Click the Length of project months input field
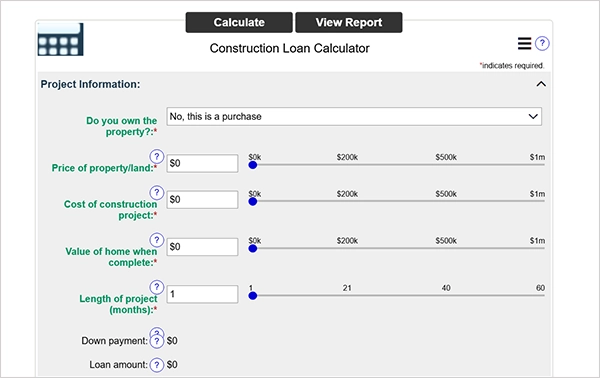The height and width of the screenshot is (378, 600). [202, 294]
